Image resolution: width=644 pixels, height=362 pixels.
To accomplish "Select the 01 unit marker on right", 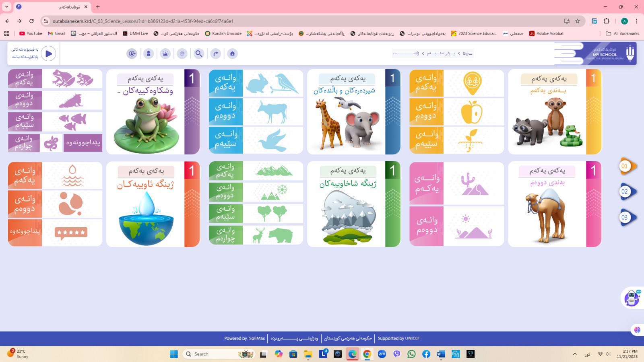I will click(625, 166).
